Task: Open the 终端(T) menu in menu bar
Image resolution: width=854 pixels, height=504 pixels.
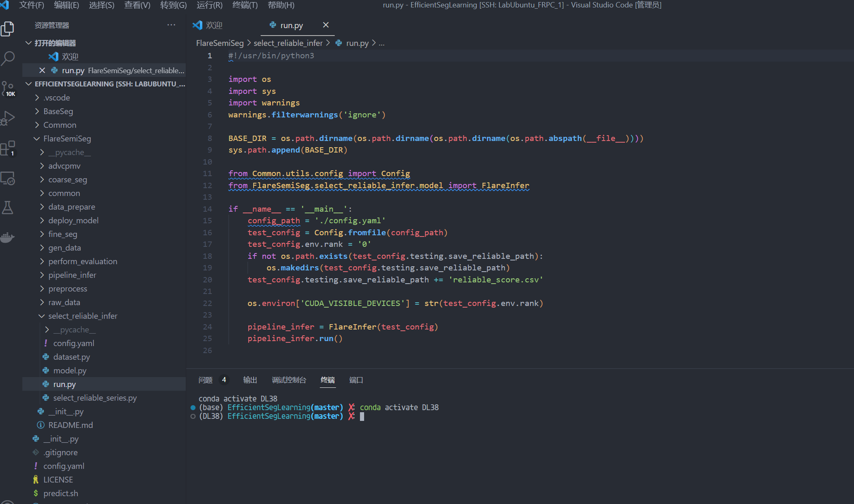Action: (x=245, y=5)
